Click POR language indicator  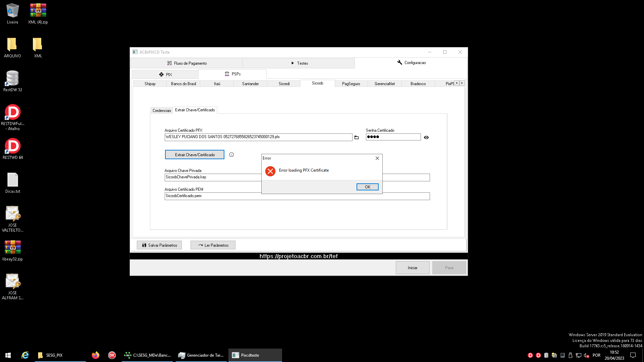pyautogui.click(x=597, y=355)
